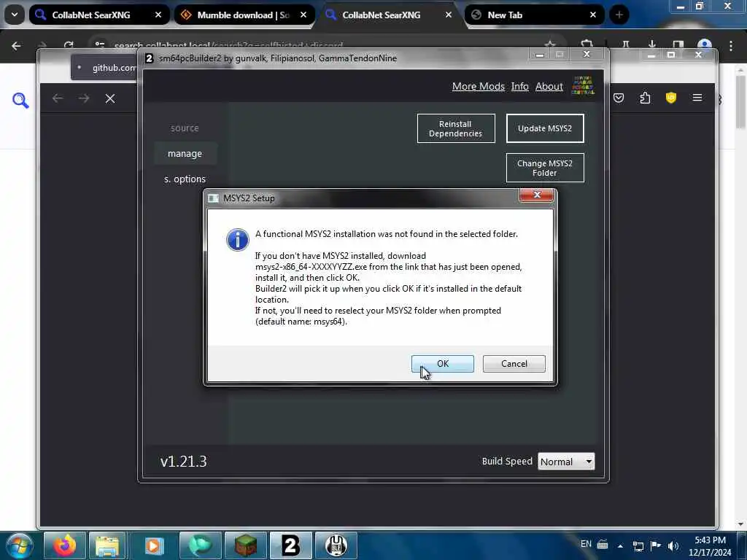Screen dimensions: 747x560
Task: Open the Info link in sm64pcBuilder2
Action: point(519,86)
